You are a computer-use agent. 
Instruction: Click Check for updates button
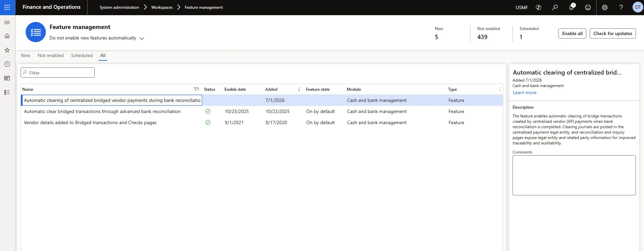point(613,33)
